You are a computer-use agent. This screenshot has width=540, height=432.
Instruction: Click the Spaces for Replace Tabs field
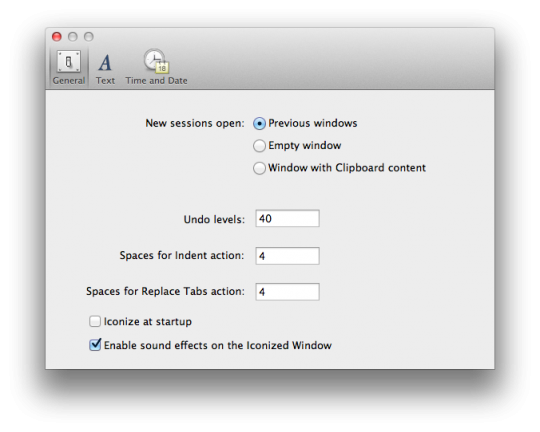pos(288,292)
